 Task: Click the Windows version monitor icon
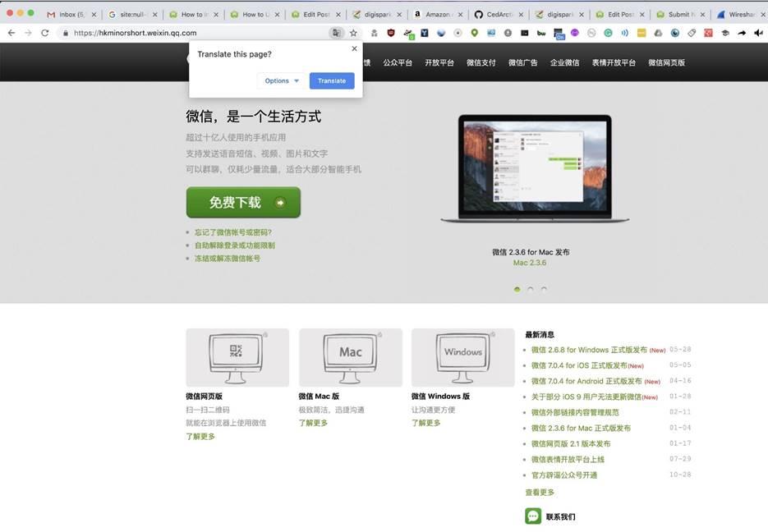point(462,357)
